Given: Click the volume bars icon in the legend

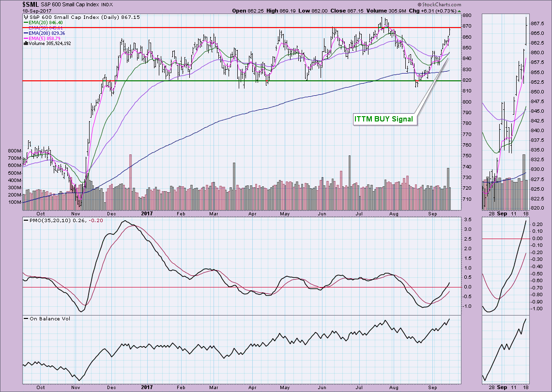Looking at the screenshot, I should [x=25, y=43].
